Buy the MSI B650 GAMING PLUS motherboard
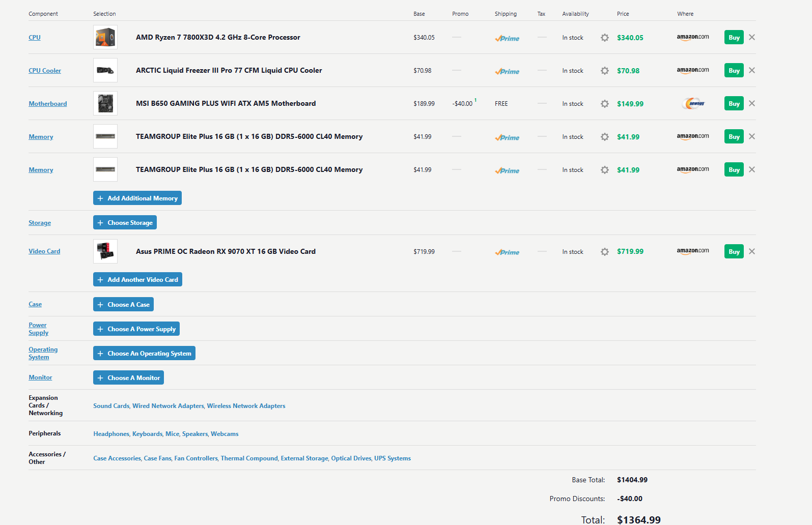The image size is (812, 525). tap(734, 103)
